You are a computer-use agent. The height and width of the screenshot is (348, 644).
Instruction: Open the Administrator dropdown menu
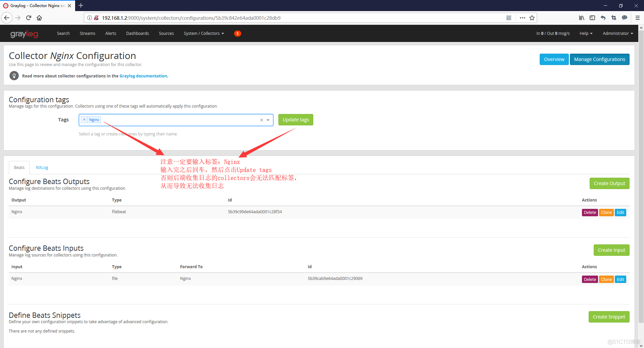coord(618,34)
